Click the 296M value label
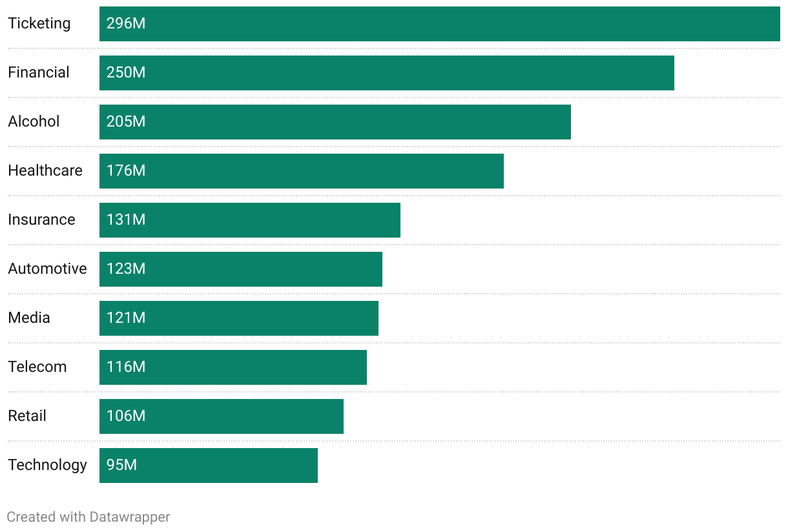 126,23
